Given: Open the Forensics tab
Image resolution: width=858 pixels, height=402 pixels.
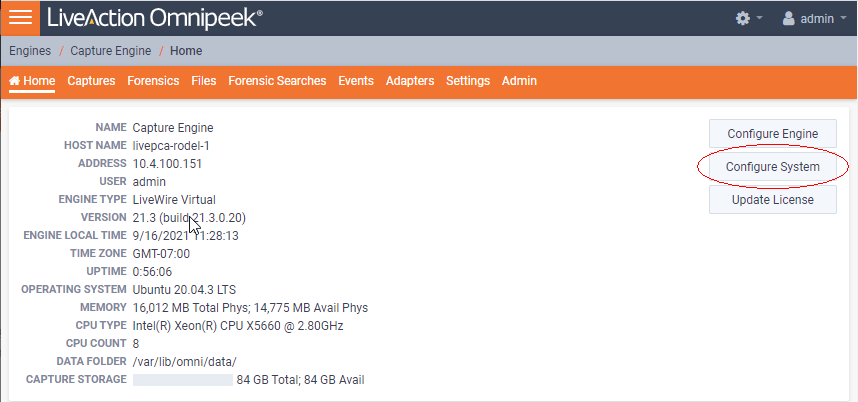Looking at the screenshot, I should click(x=153, y=81).
